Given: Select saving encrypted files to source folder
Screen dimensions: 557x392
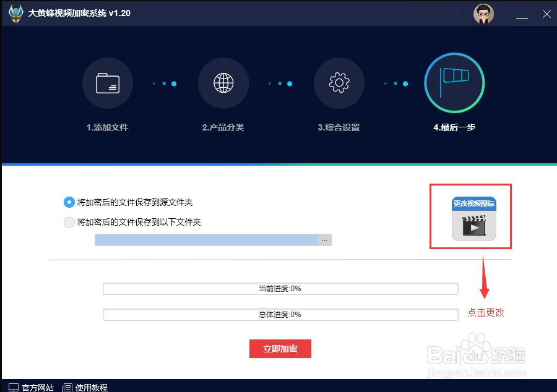Looking at the screenshot, I should [x=69, y=202].
